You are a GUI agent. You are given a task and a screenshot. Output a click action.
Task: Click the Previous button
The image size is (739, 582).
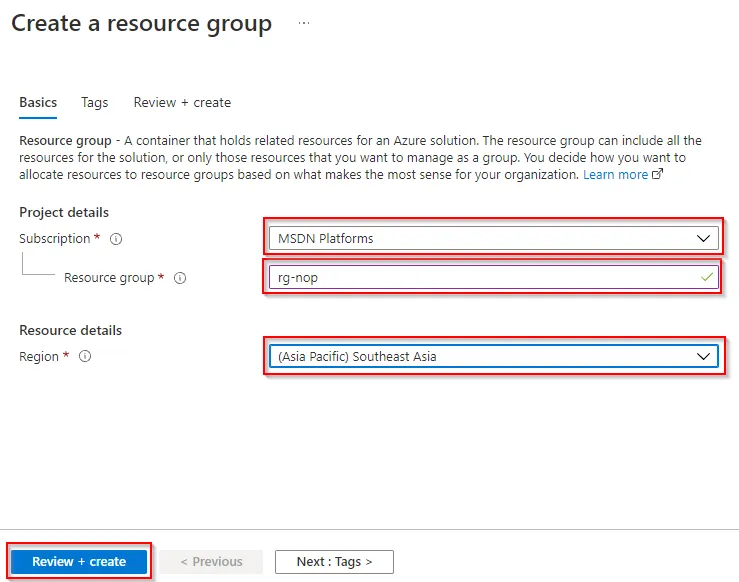(211, 562)
